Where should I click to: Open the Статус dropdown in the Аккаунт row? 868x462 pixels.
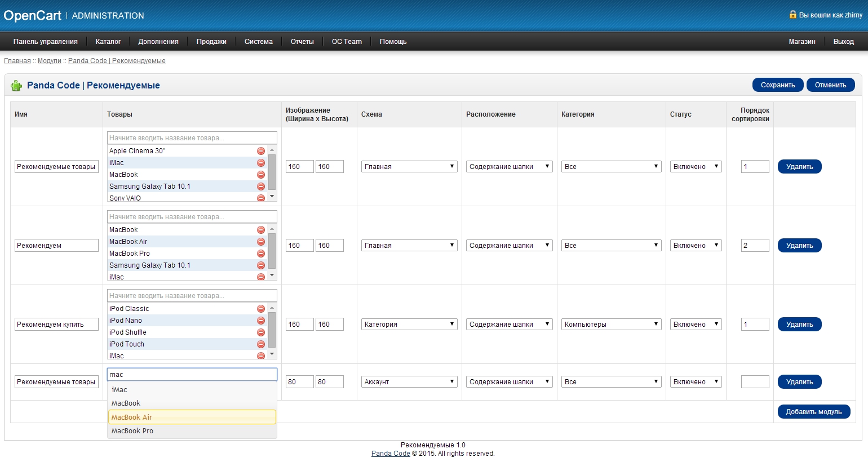[696, 382]
